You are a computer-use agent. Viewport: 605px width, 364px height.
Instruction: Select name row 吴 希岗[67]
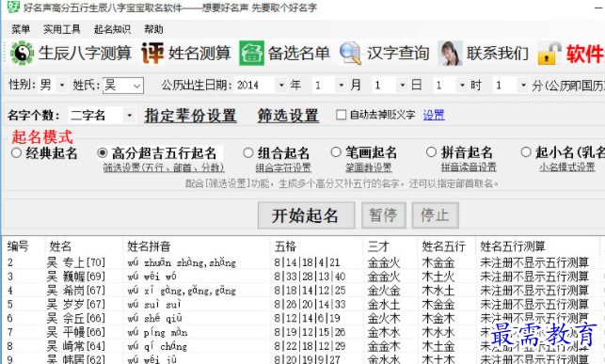click(x=75, y=291)
